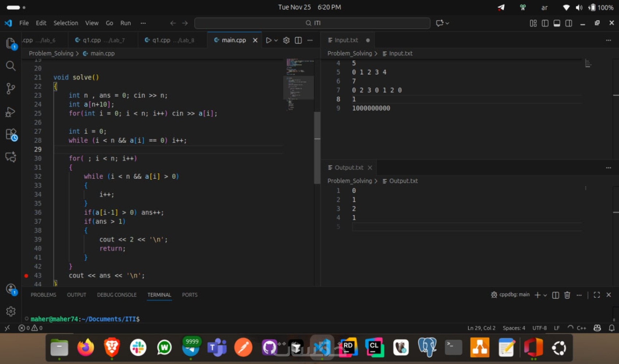The height and width of the screenshot is (364, 619).
Task: Click the Spaces: 4 indentation button
Action: (x=514, y=328)
